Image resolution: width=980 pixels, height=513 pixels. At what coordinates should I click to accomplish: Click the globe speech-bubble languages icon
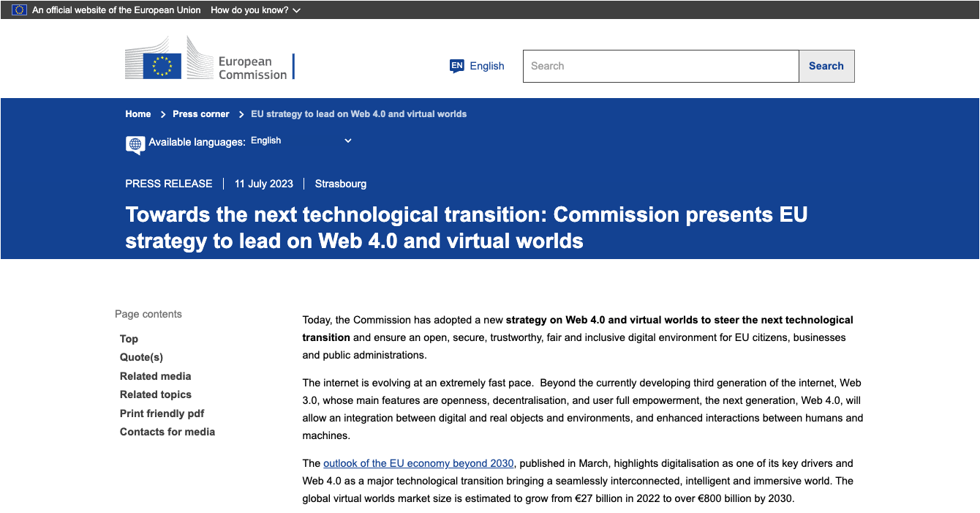(135, 145)
